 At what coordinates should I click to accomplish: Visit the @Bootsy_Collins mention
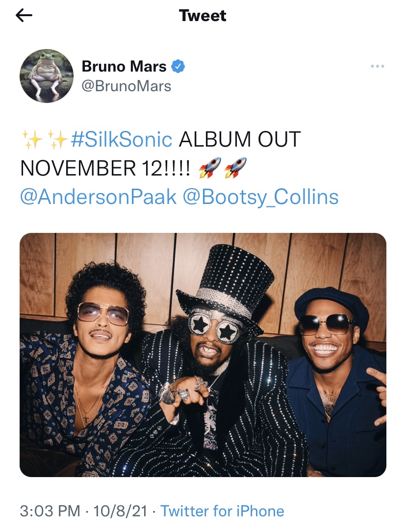pyautogui.click(x=260, y=198)
